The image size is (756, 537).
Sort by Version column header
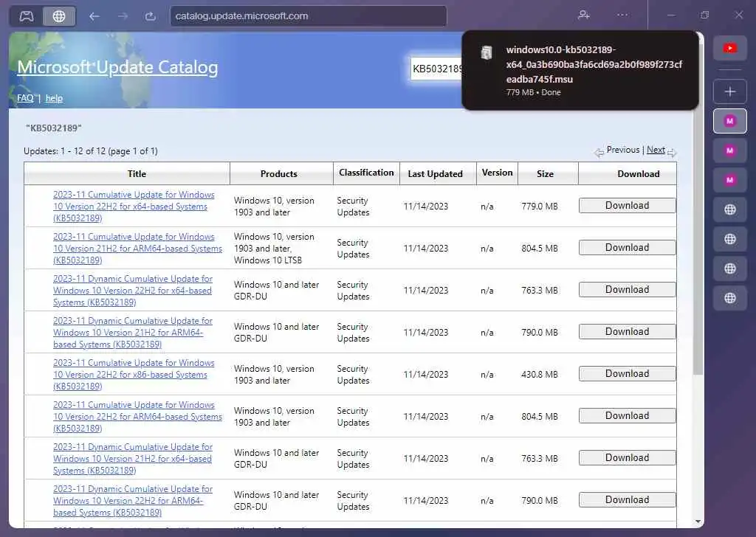pyautogui.click(x=497, y=173)
